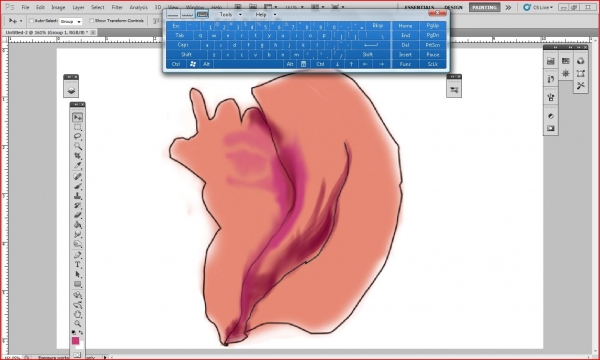Open the Masks panel icon

coord(551,128)
